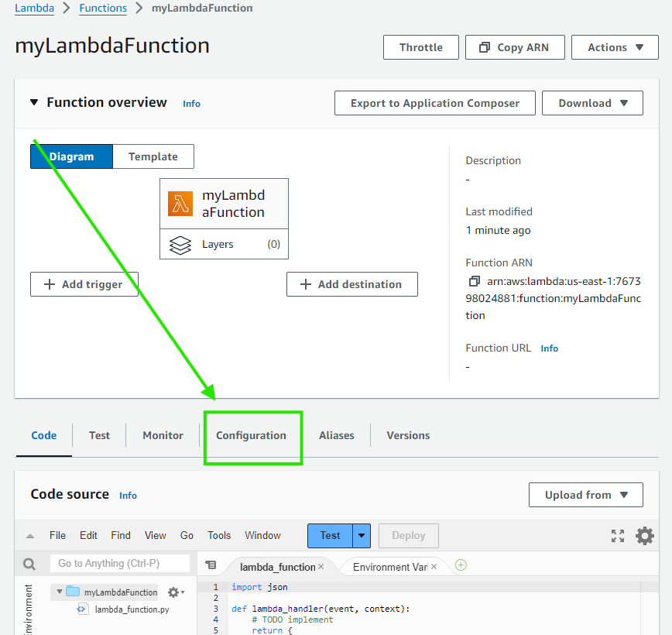The height and width of the screenshot is (635, 672).
Task: Switch to the Template view
Action: (153, 156)
